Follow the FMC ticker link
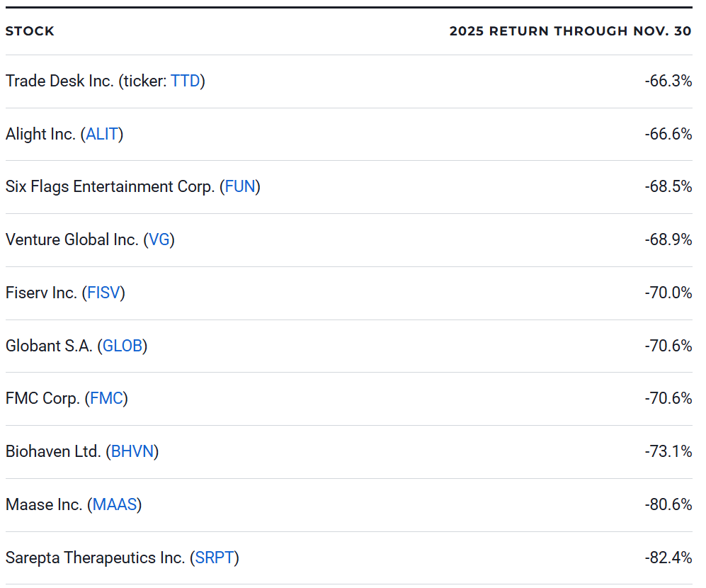Image resolution: width=706 pixels, height=588 pixels. 107,398
